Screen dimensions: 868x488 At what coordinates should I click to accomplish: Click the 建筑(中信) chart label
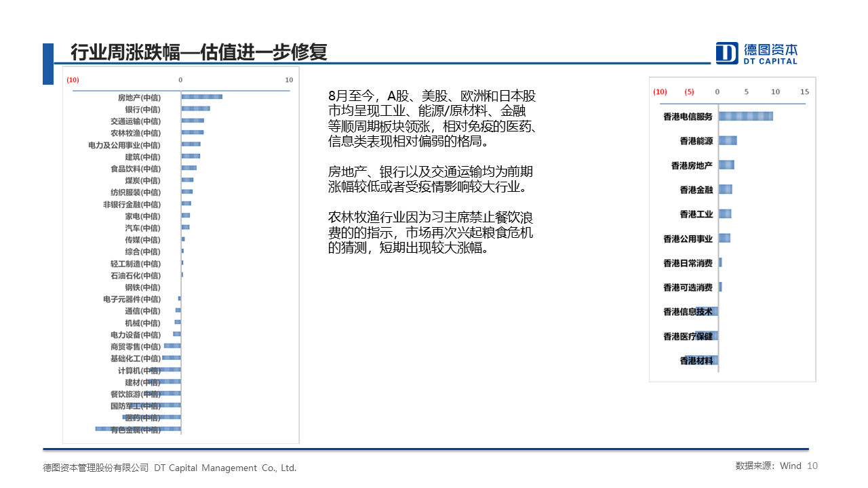pos(142,157)
